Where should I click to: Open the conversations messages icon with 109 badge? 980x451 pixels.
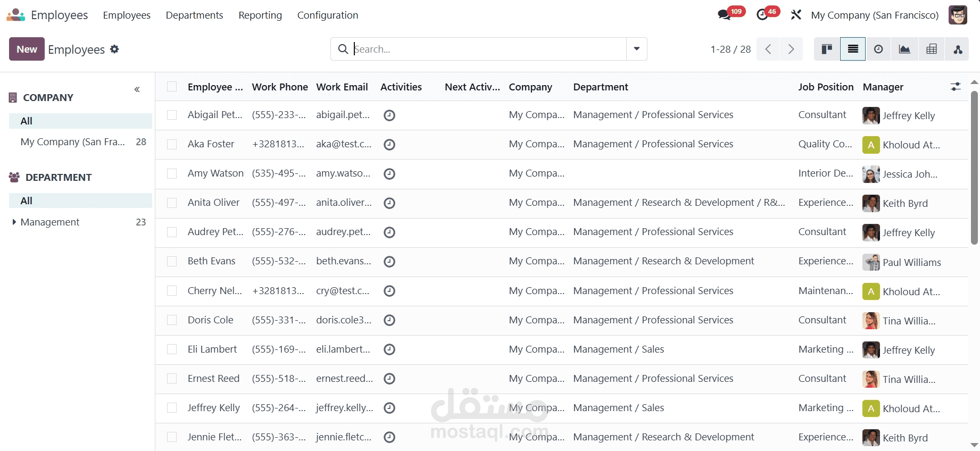[724, 14]
